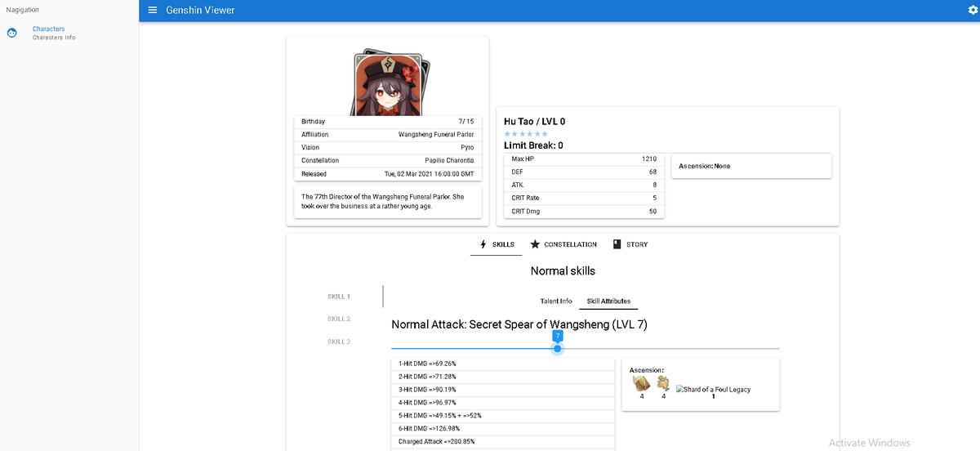Open Characters Info navigation link
This screenshot has height=451, width=980.
click(54, 33)
